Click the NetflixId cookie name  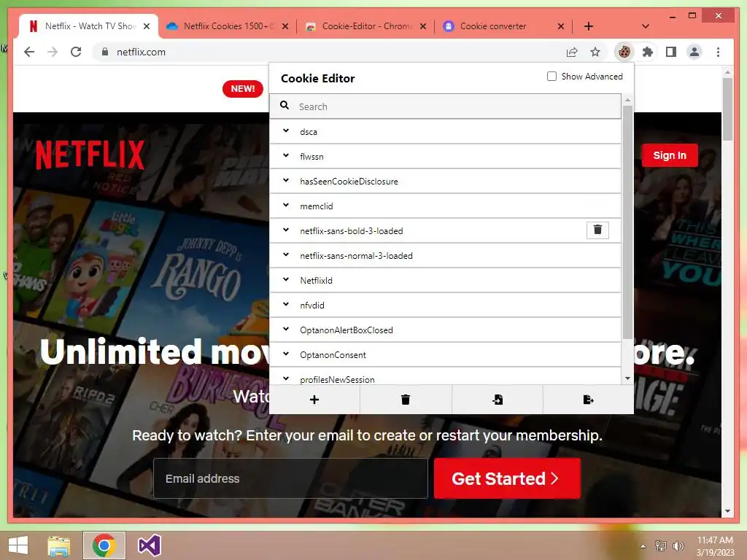(317, 281)
